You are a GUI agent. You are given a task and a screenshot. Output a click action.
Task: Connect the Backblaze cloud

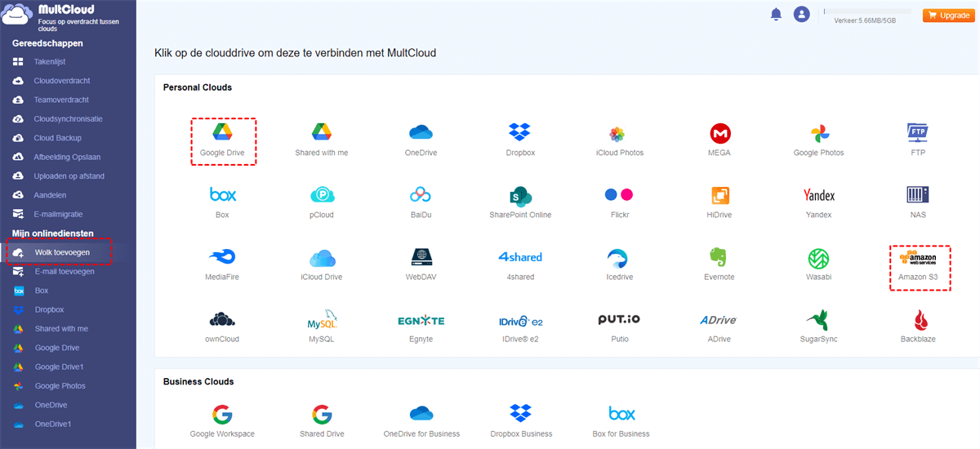pos(919,327)
